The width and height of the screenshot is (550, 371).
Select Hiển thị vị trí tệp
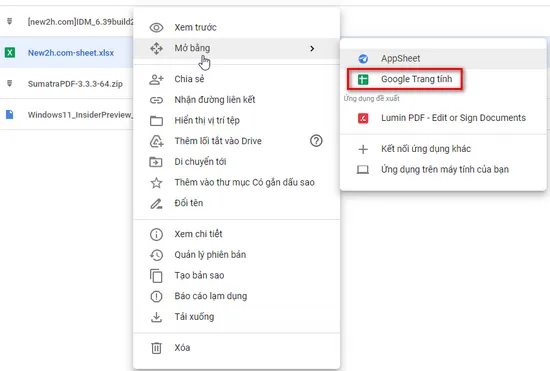click(x=236, y=121)
